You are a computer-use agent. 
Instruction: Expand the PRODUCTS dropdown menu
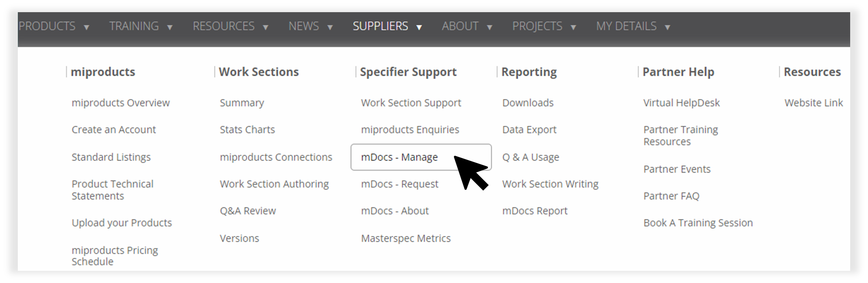point(48,26)
